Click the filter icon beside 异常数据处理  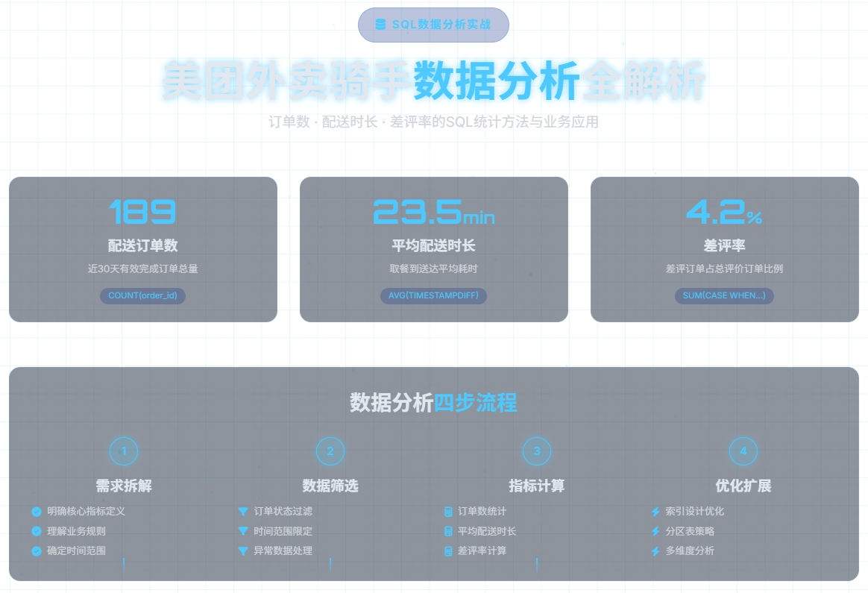click(242, 551)
